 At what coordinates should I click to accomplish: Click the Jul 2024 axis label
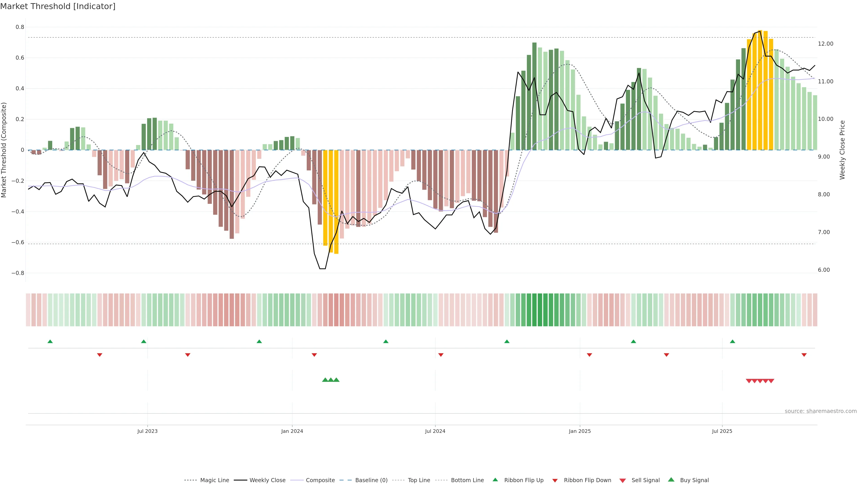point(435,431)
